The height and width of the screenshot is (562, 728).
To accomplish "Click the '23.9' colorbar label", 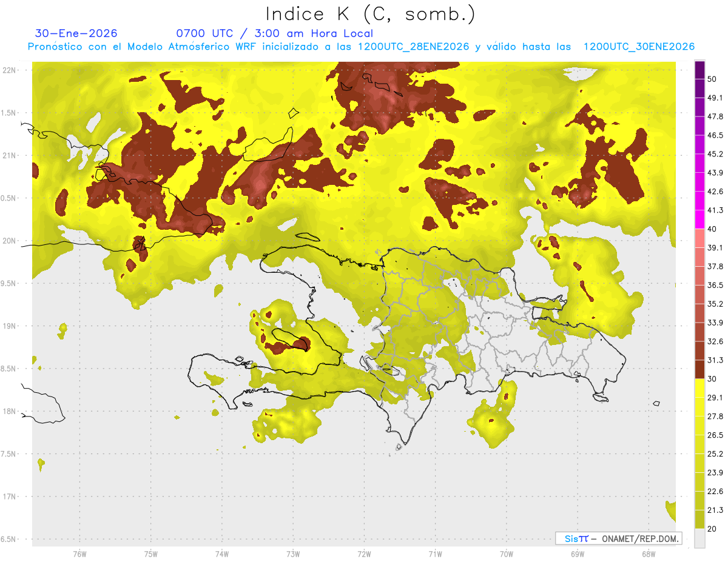I will point(715,473).
